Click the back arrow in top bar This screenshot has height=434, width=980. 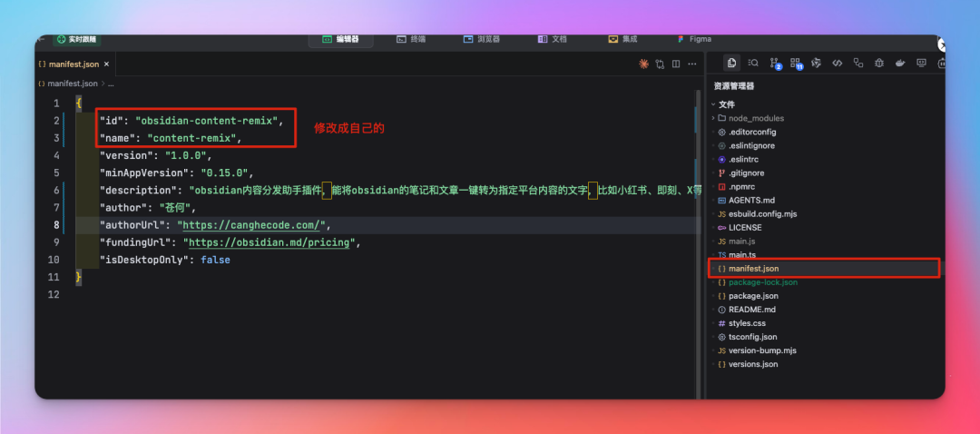pos(41,39)
